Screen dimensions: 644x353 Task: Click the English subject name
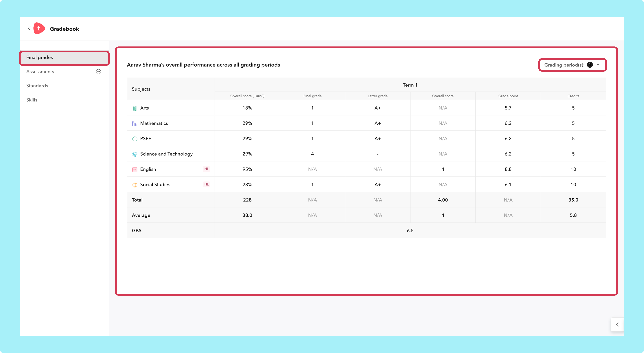148,169
